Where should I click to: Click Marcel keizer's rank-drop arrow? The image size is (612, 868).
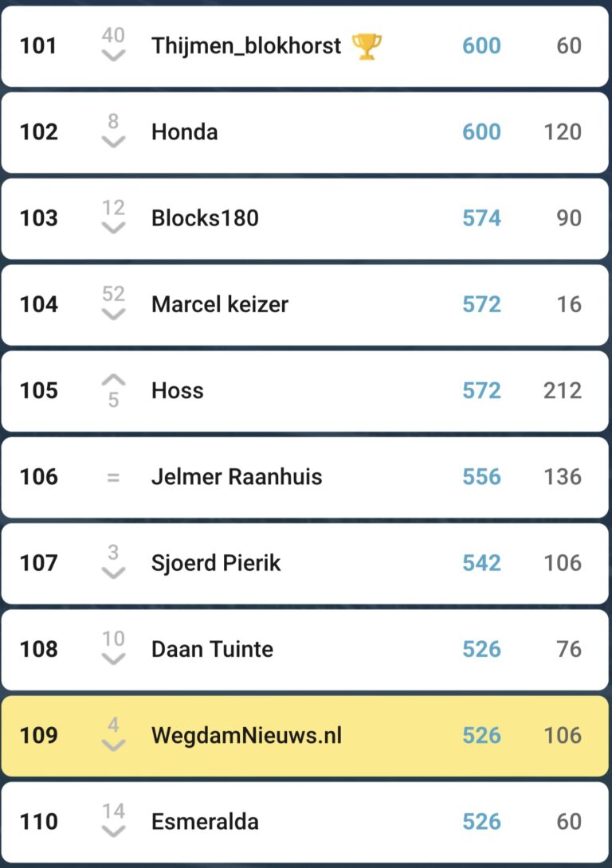(x=114, y=314)
